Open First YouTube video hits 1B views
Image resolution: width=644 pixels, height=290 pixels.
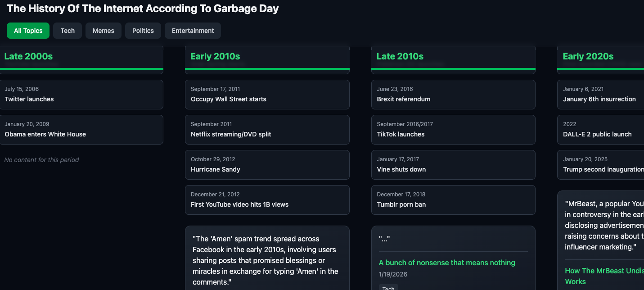267,200
